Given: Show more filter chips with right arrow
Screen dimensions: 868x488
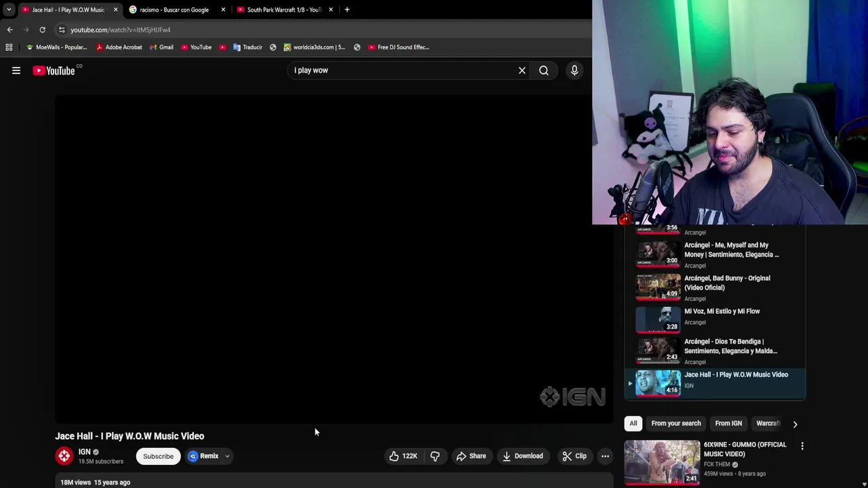Looking at the screenshot, I should [x=795, y=424].
